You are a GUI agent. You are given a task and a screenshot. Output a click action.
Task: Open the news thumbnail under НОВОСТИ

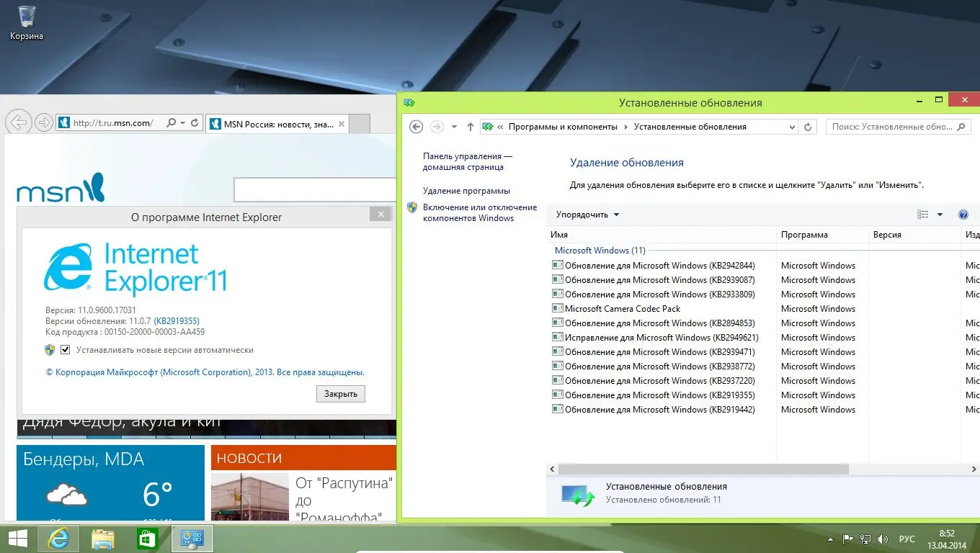click(x=250, y=498)
